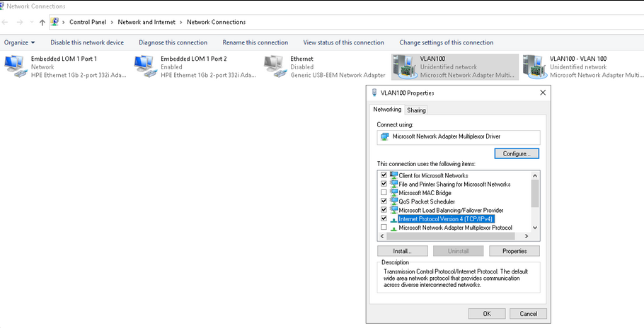Select the VLAN100 network adapter icon
Viewport: 644px width, 328px height.
pyautogui.click(x=404, y=66)
